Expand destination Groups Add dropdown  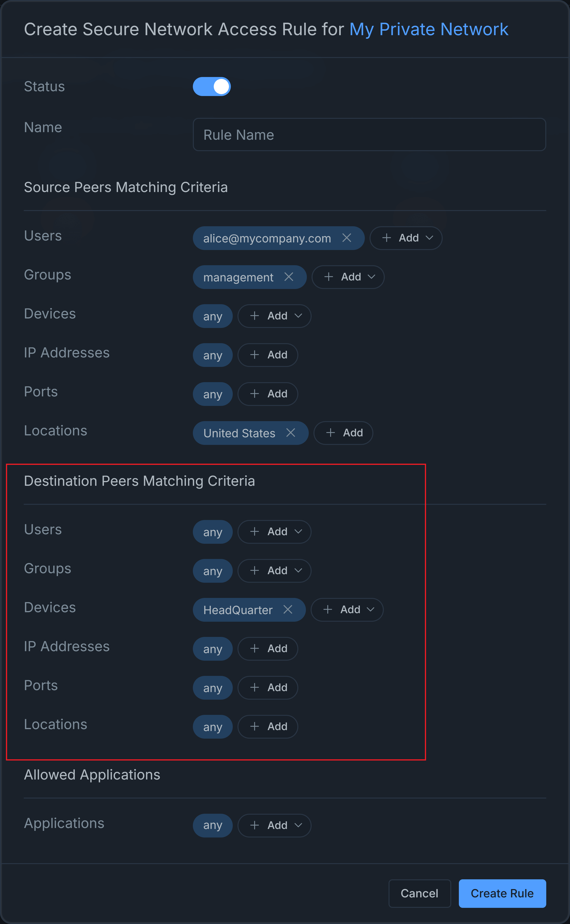(274, 571)
